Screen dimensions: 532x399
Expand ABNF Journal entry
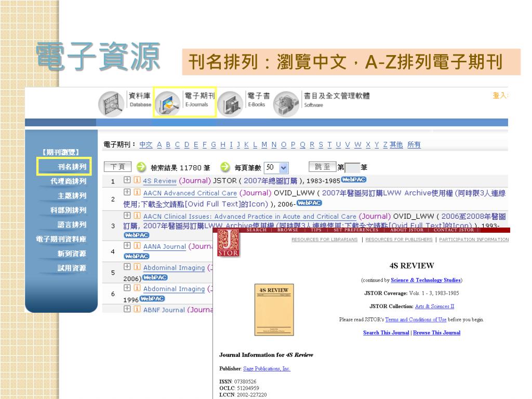coord(127,309)
